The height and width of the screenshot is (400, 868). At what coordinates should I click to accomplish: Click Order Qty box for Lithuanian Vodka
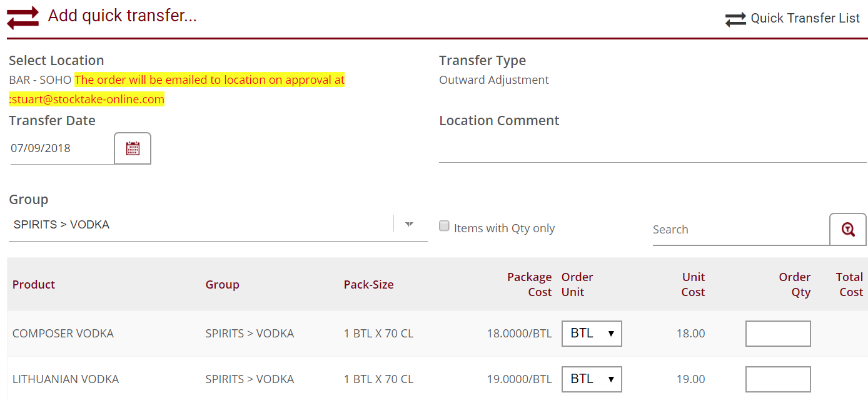778,379
